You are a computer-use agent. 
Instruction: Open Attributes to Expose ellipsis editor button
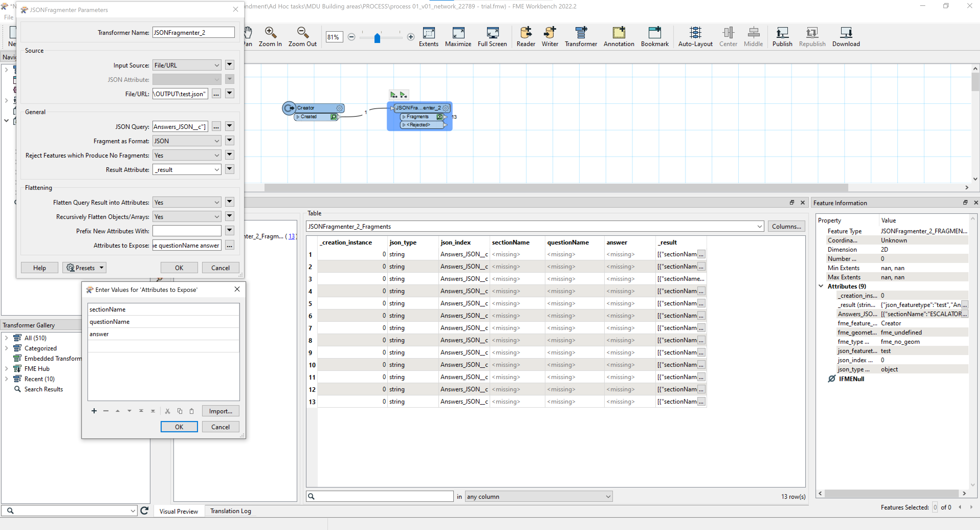(229, 245)
